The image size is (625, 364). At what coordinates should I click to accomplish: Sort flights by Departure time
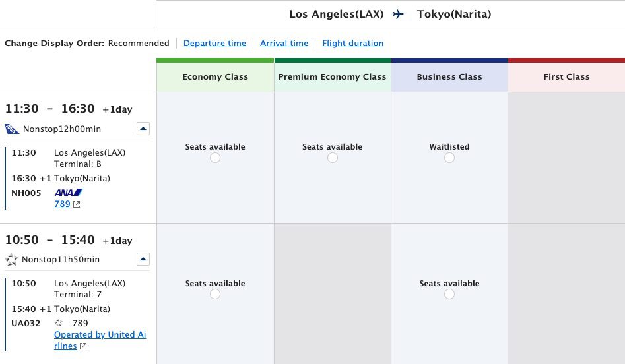click(x=215, y=43)
